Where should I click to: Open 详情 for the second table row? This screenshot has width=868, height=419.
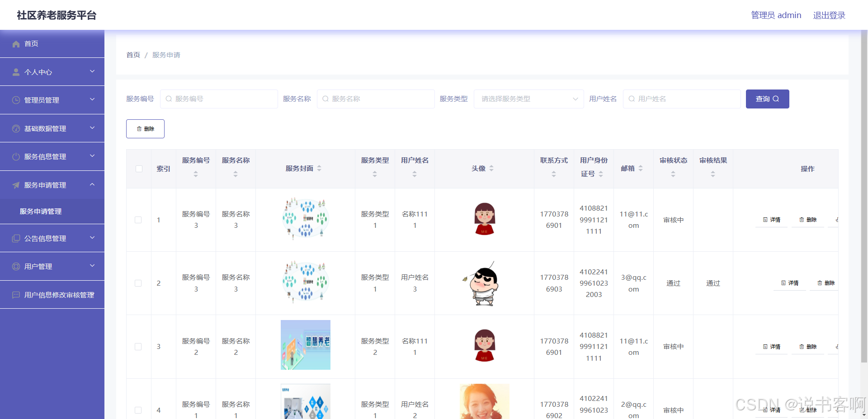pos(790,283)
